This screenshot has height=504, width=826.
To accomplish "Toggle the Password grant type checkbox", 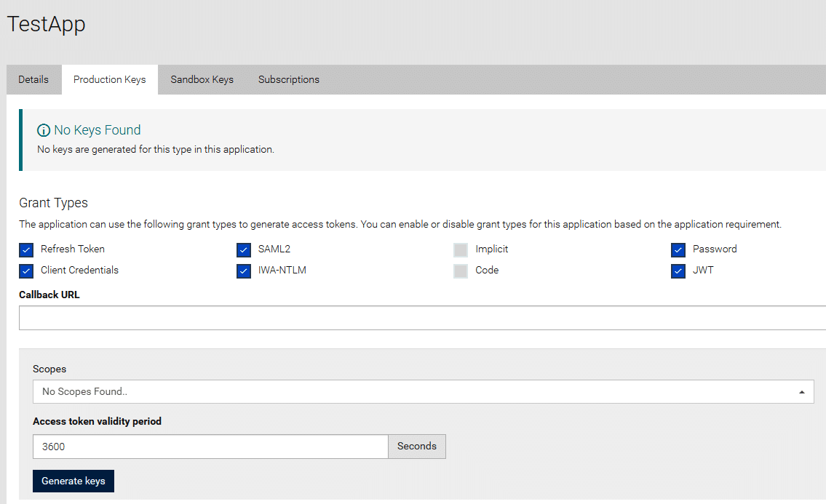I will pyautogui.click(x=678, y=250).
